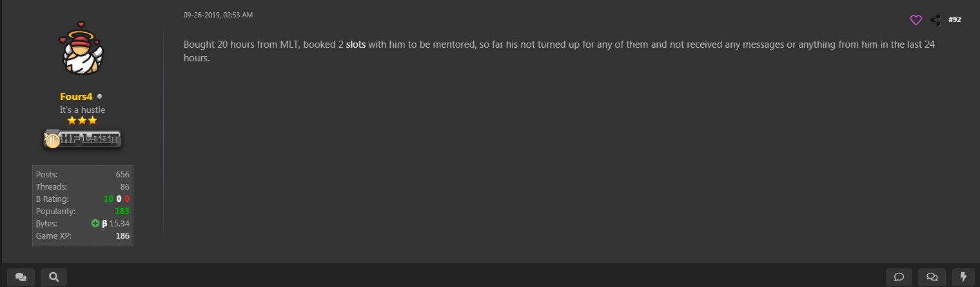Click the green plus icon beside Bytes
This screenshot has height=287, width=980.
click(x=95, y=223)
